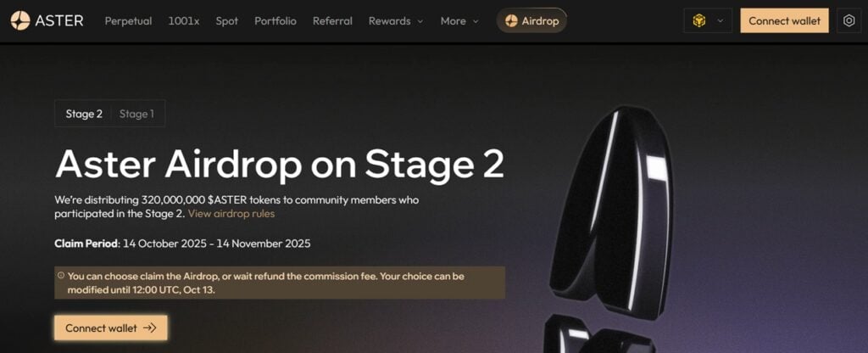Open the Perpetual menu item
The image size is (868, 353).
(129, 21)
